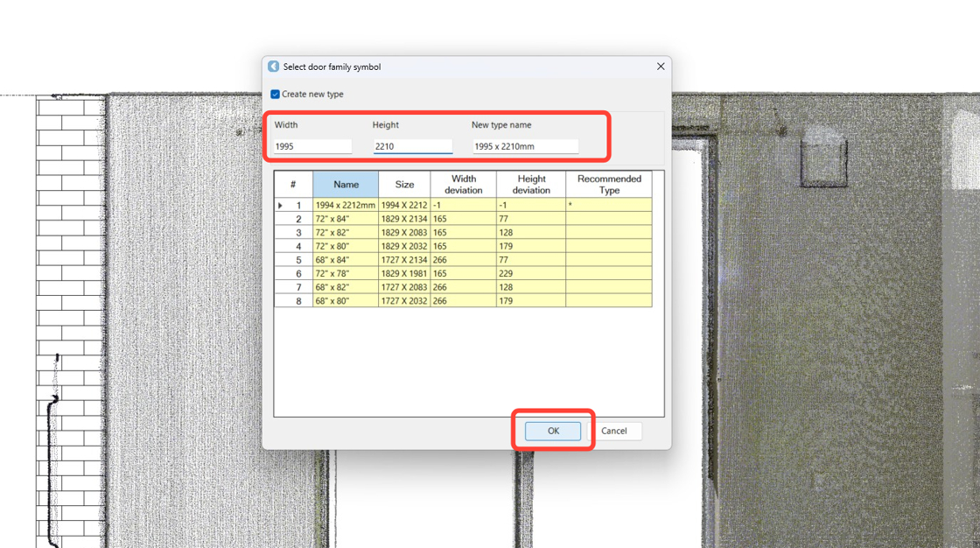
Task: Click the asterisk in Recommended Type column
Action: [570, 205]
